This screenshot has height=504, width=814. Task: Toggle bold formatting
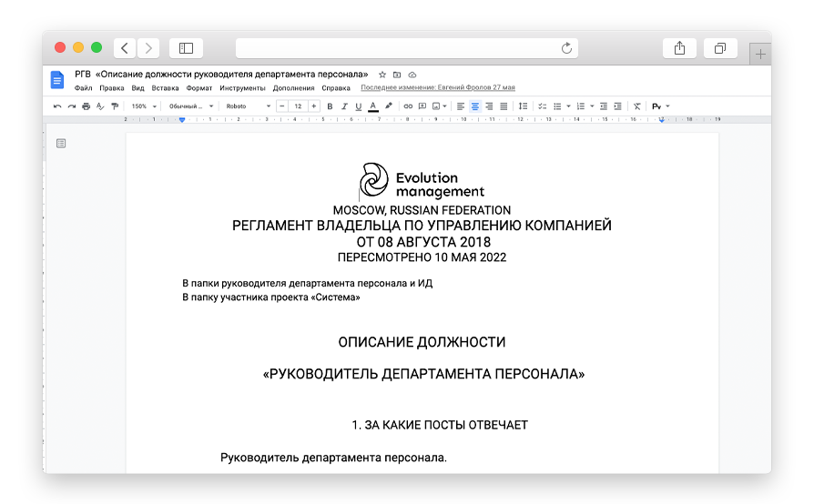pos(330,106)
